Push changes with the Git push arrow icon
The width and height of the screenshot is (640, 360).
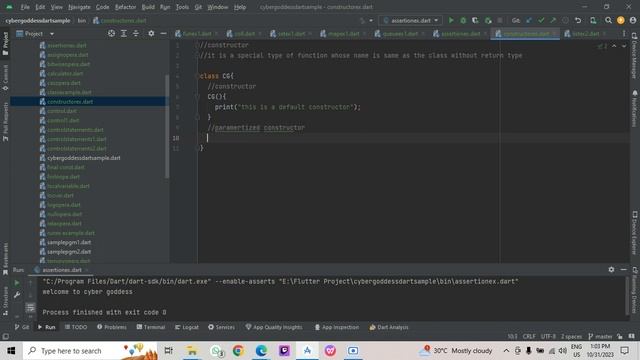coord(553,20)
